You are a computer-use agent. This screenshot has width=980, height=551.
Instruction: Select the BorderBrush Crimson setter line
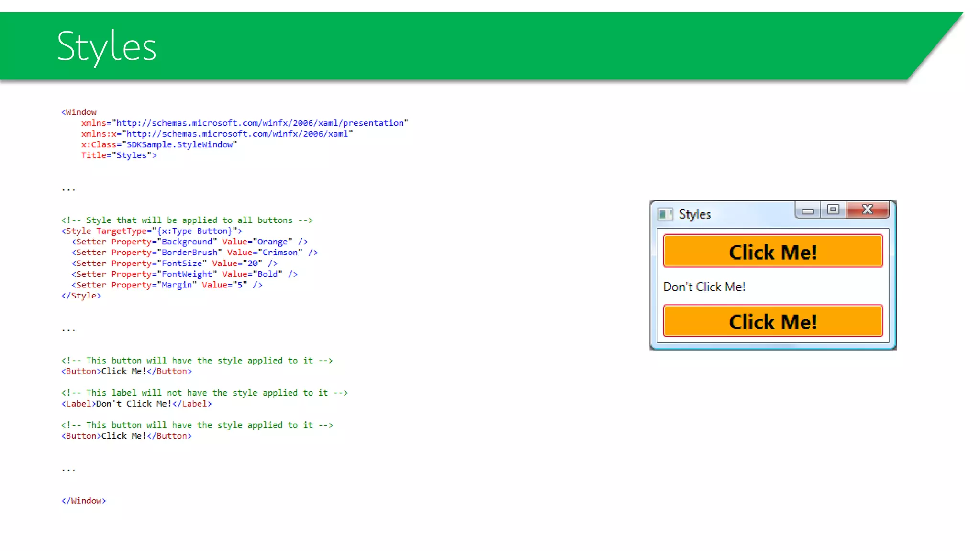pyautogui.click(x=194, y=253)
